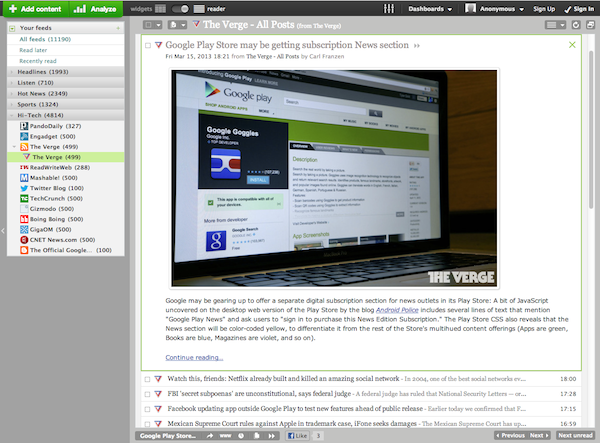This screenshot has width=600, height=443.
Task: Open the settings sliders icon
Action: pos(389,9)
